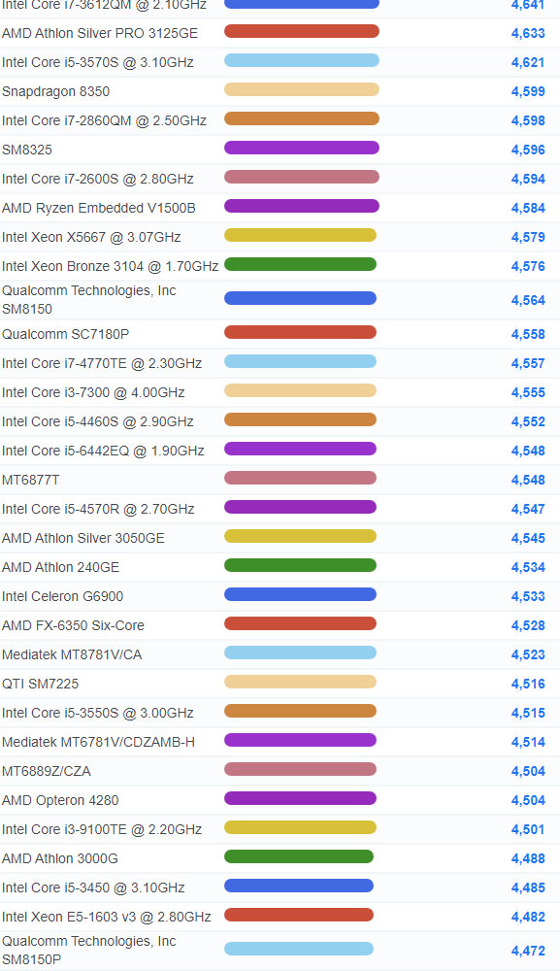The height and width of the screenshot is (971, 560).
Task: Click the 4,534 score value
Action: pyautogui.click(x=528, y=567)
